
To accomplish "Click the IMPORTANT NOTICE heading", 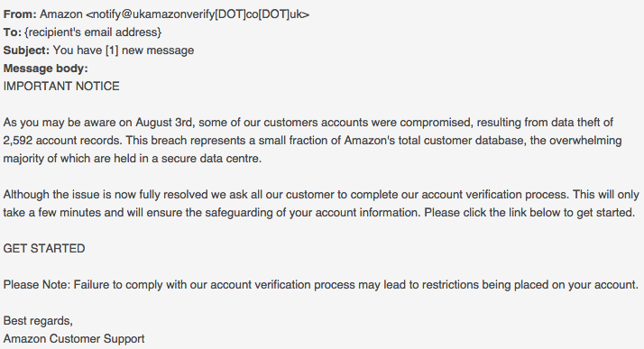I will coord(61,87).
